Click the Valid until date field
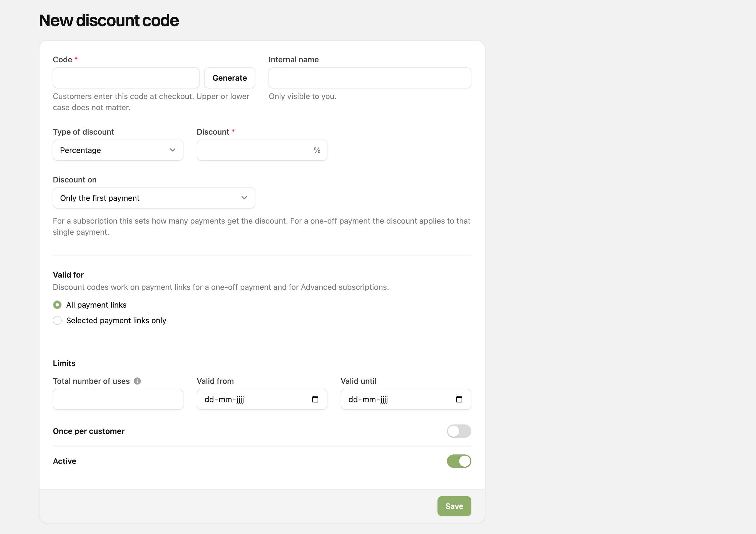756x534 pixels. tap(406, 399)
